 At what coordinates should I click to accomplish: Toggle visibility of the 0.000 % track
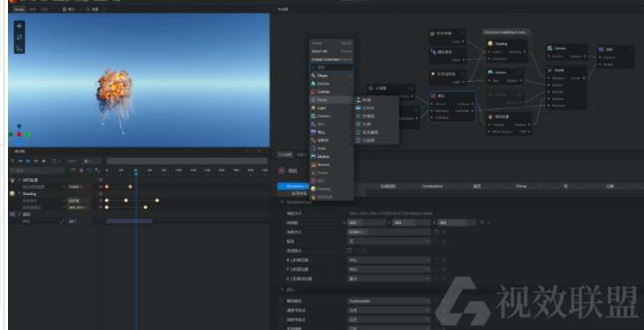pos(101,187)
